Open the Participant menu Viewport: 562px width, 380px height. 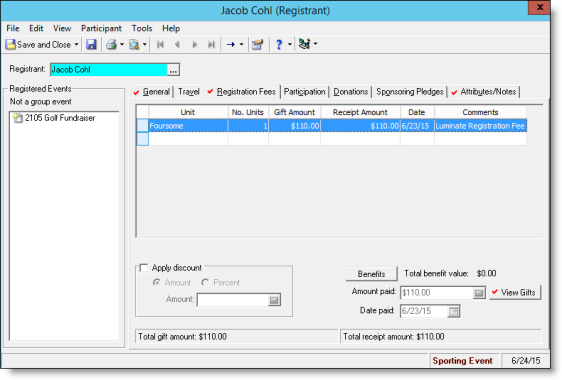[101, 28]
